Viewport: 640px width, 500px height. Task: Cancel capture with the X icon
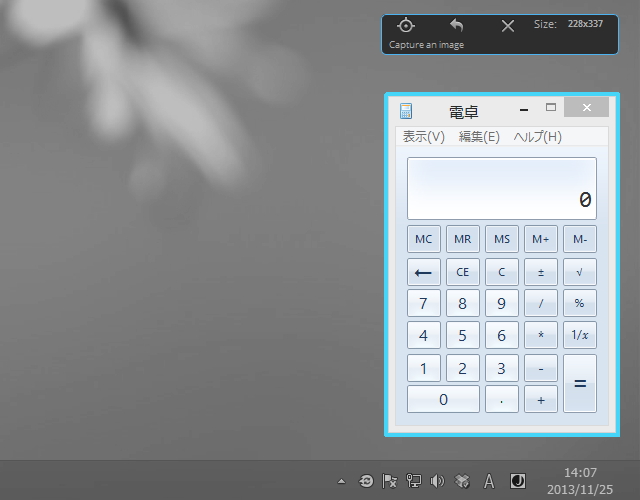click(508, 26)
